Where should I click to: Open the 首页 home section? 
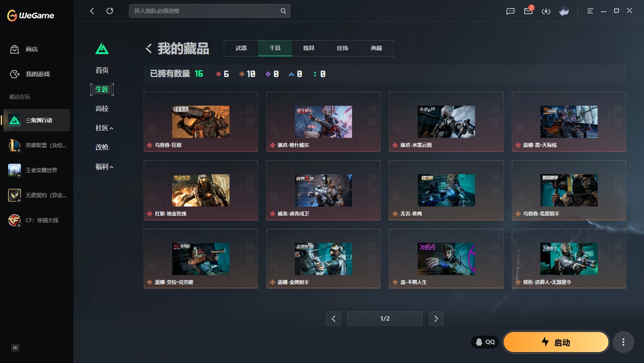tap(102, 70)
